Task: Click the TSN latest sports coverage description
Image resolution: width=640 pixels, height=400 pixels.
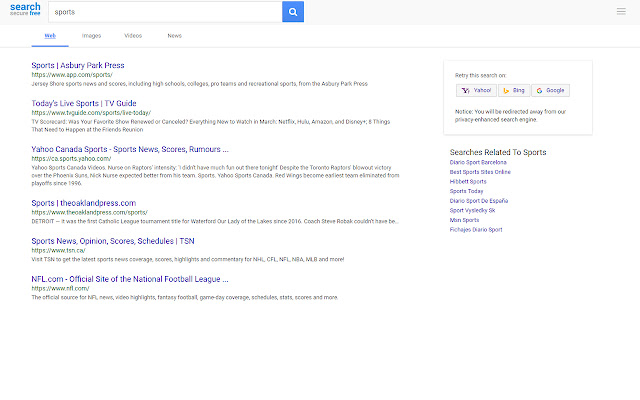Action: [188, 259]
